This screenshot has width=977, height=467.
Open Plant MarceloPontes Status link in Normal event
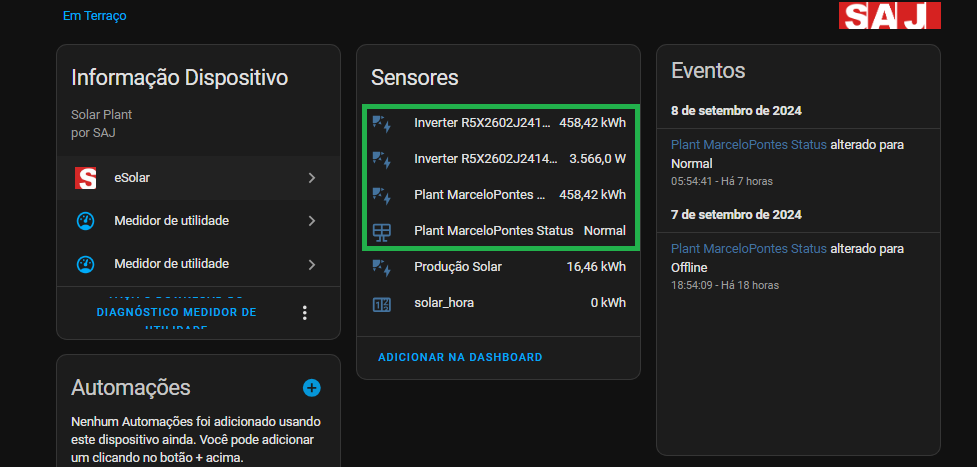point(748,145)
